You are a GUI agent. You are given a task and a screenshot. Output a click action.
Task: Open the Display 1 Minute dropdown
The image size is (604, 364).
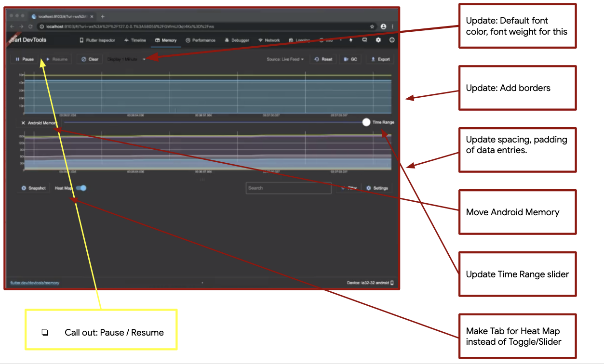pos(126,59)
